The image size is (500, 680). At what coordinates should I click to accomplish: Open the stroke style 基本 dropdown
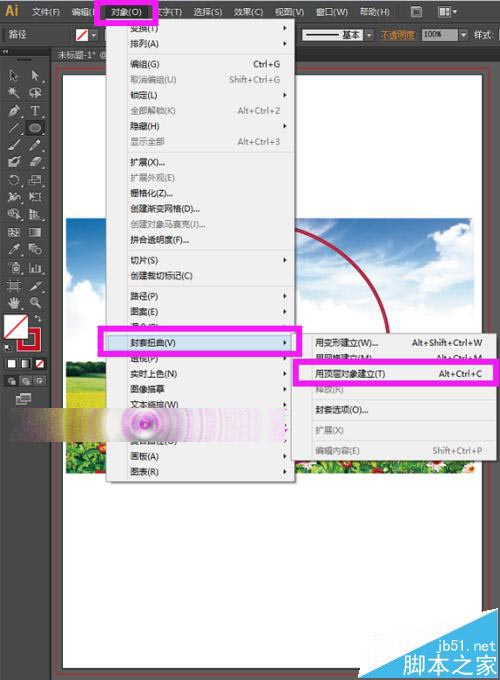pos(369,35)
